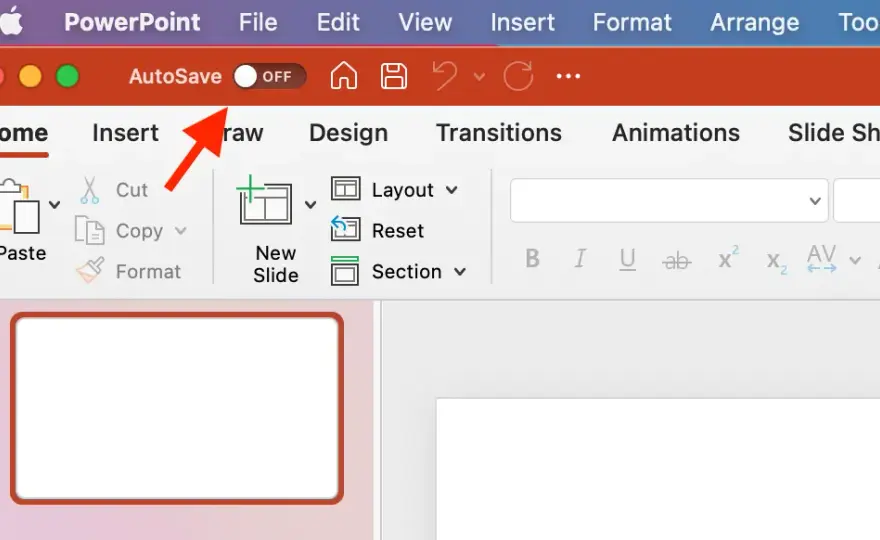Switch to the Animations ribbon tab
Viewport: 880px width, 540px height.
point(676,133)
